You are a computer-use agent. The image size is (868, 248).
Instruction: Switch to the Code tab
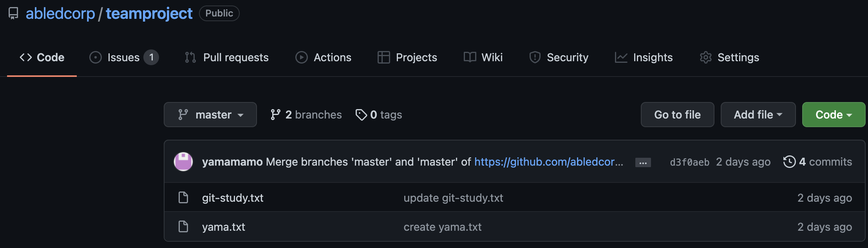42,57
